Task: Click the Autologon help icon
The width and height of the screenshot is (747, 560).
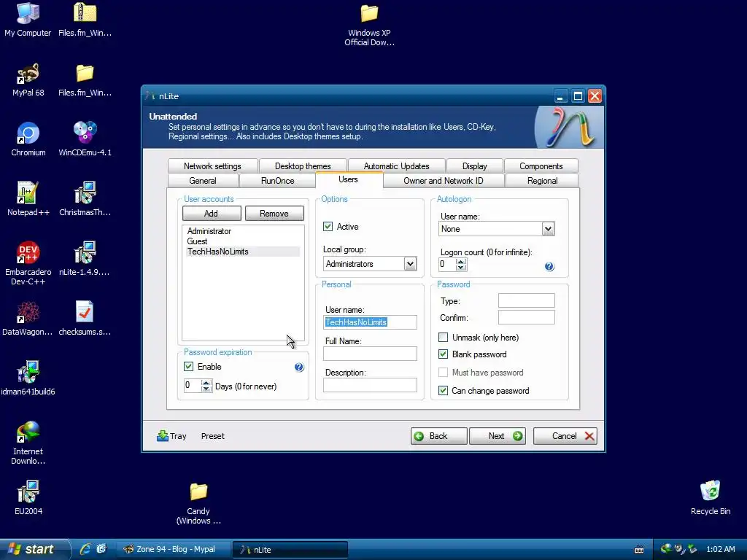Action: click(549, 267)
